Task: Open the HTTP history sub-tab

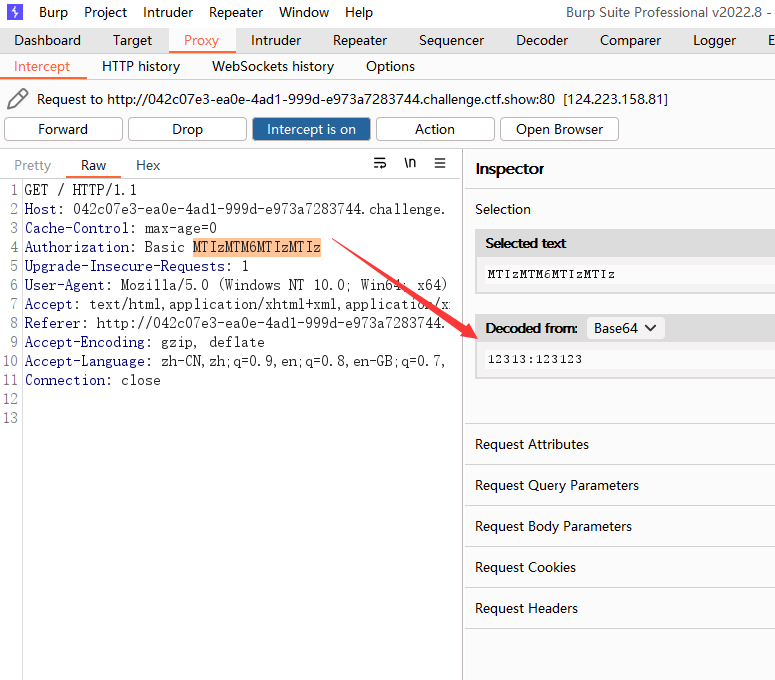Action: pyautogui.click(x=141, y=66)
